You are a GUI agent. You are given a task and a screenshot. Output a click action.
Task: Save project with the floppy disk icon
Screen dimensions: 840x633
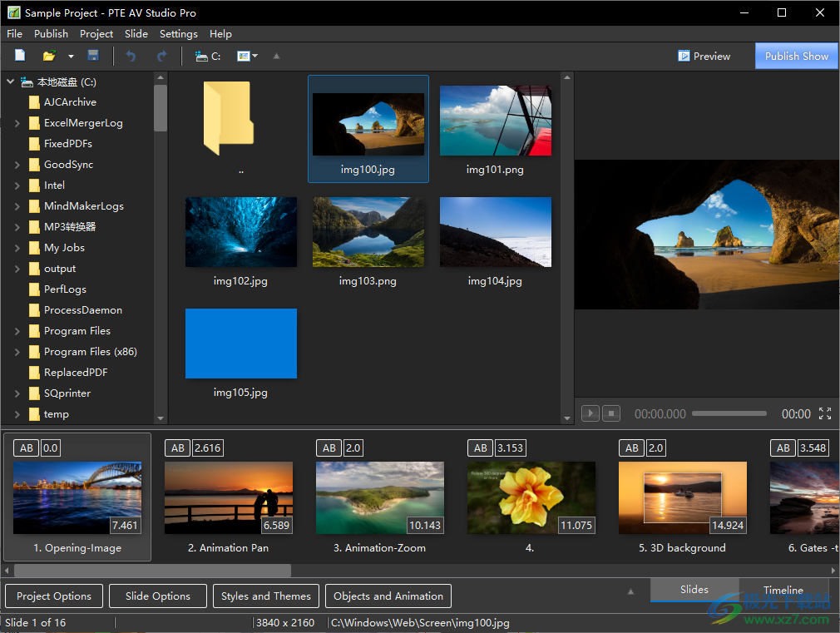pyautogui.click(x=93, y=56)
